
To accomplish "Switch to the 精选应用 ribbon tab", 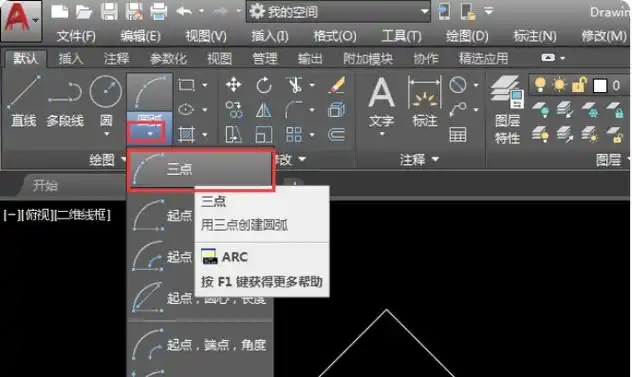I will [483, 59].
